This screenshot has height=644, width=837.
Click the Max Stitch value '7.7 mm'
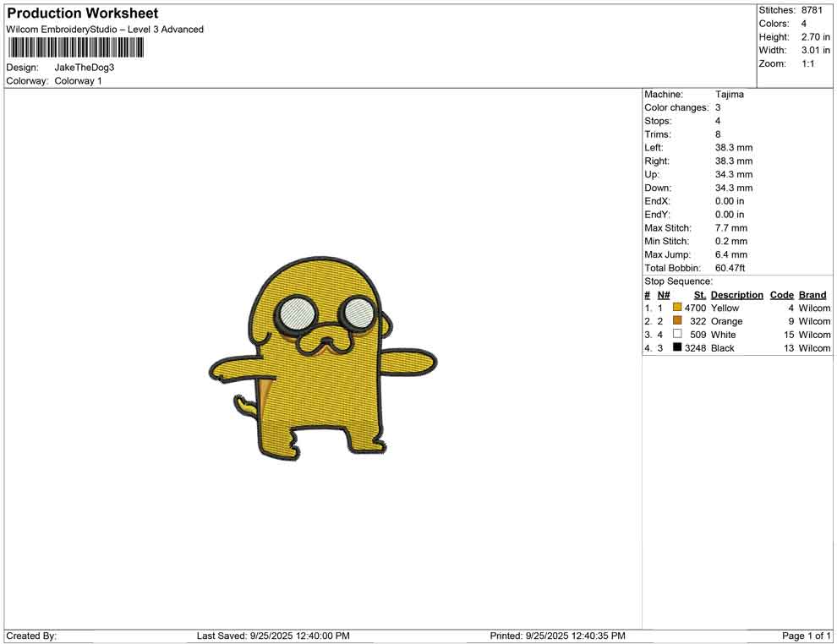(x=731, y=228)
